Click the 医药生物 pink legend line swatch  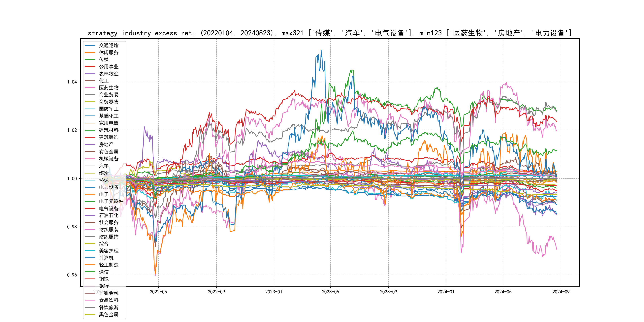click(x=90, y=88)
